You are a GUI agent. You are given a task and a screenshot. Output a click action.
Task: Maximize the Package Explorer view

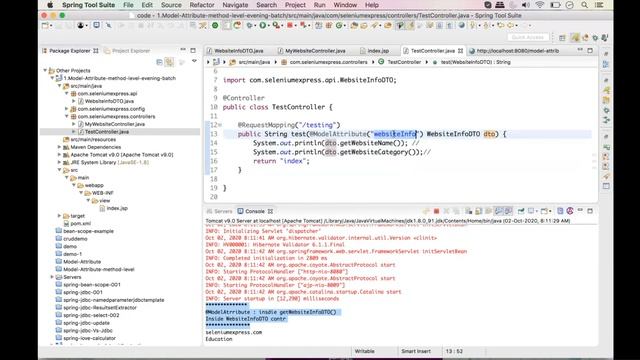coord(193,51)
